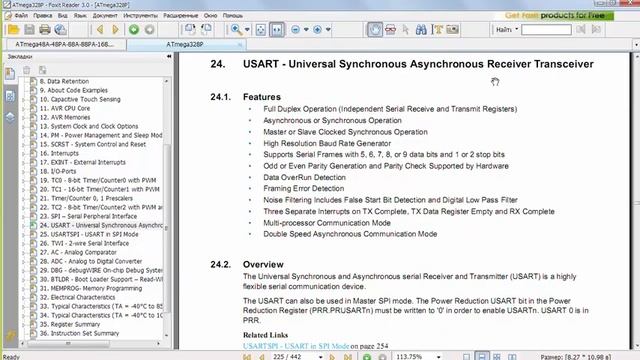Viewport: 640px width, 360px height.
Task: Open the Вид menu
Action: click(x=62, y=16)
